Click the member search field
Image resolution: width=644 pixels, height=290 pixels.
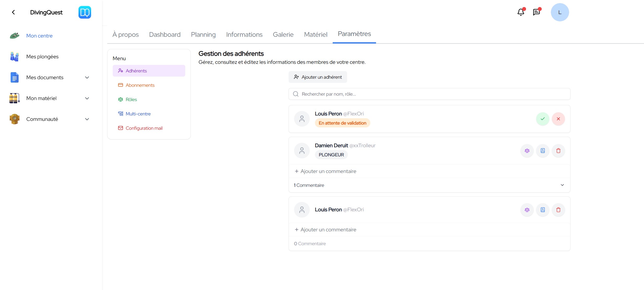(429, 94)
